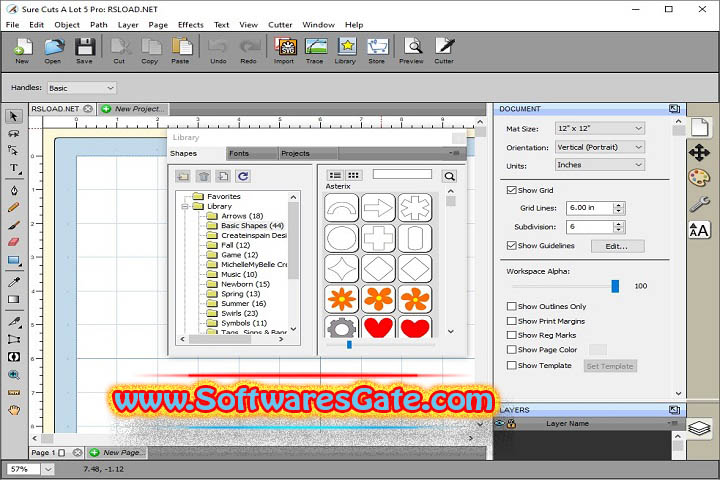Click the New Page button

tap(117, 452)
